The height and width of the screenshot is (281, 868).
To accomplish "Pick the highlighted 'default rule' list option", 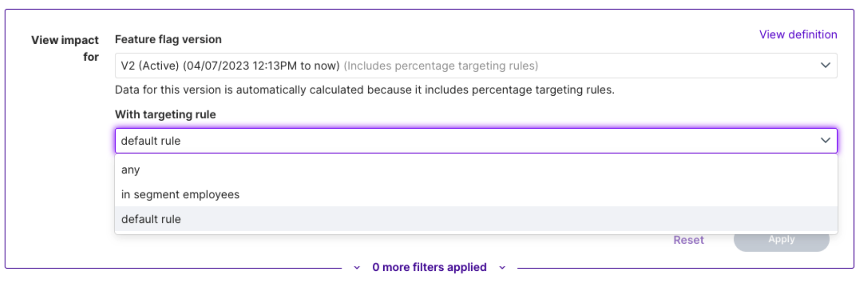I will coord(151,219).
